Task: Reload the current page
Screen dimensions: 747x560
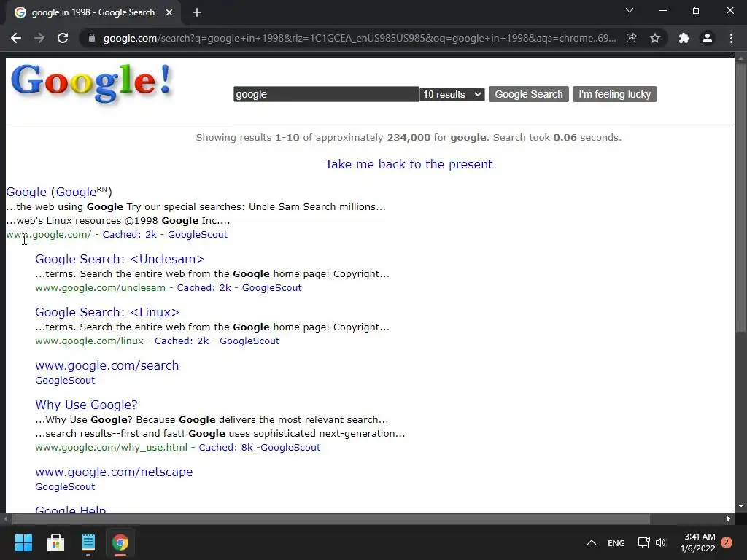Action: point(63,38)
